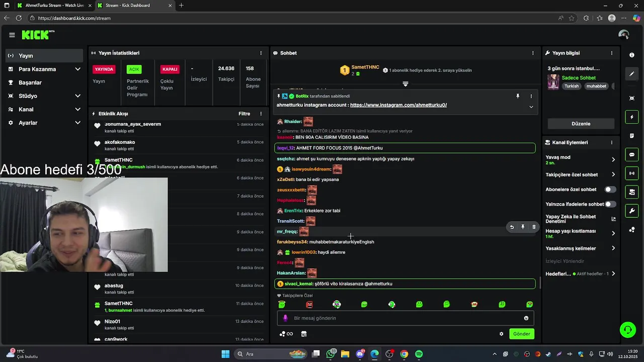Delete the hovered mr_freqq chat message

534,227
